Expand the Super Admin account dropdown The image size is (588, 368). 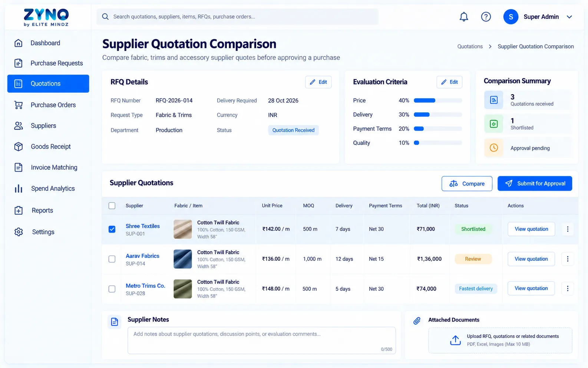point(569,17)
